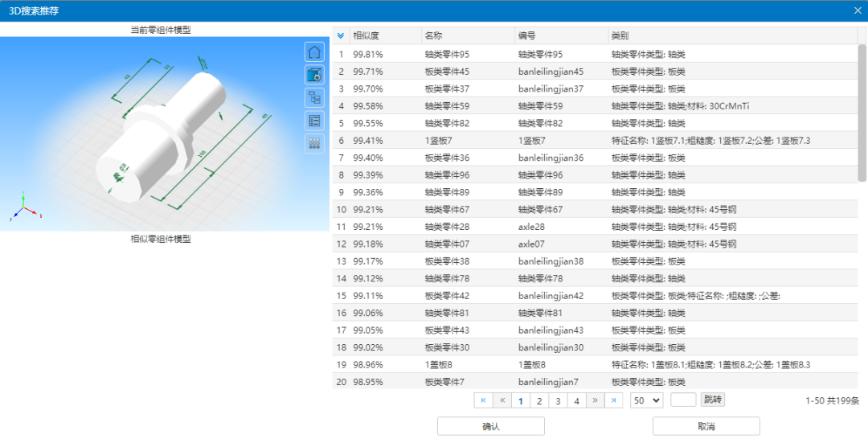Select the 99.36% similarity cell
868x439 pixels.
pos(385,192)
